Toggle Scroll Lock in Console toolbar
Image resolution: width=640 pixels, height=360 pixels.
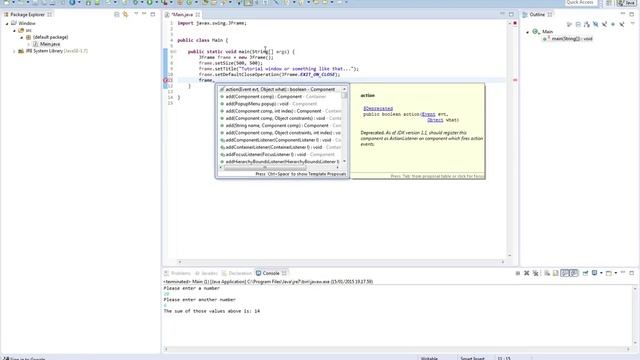(556, 273)
